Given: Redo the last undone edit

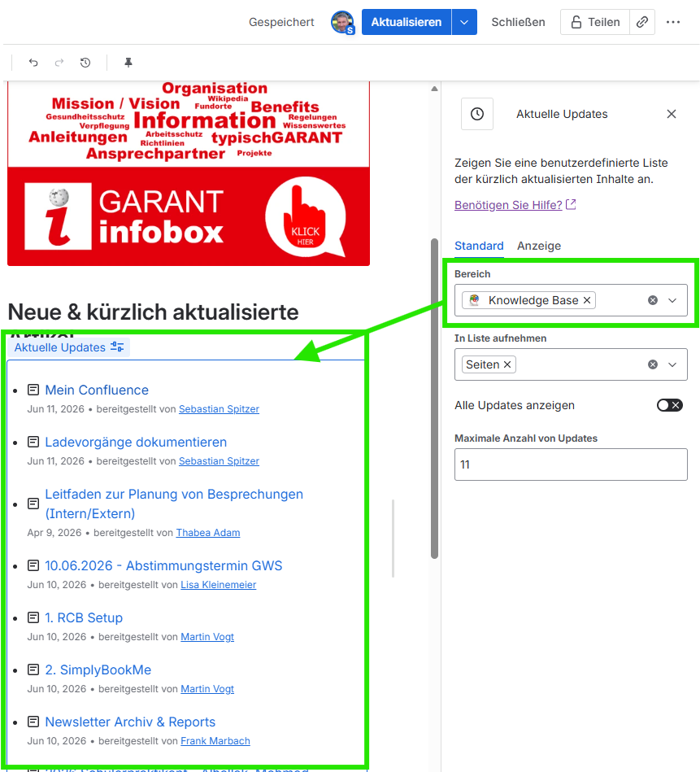Looking at the screenshot, I should point(59,63).
